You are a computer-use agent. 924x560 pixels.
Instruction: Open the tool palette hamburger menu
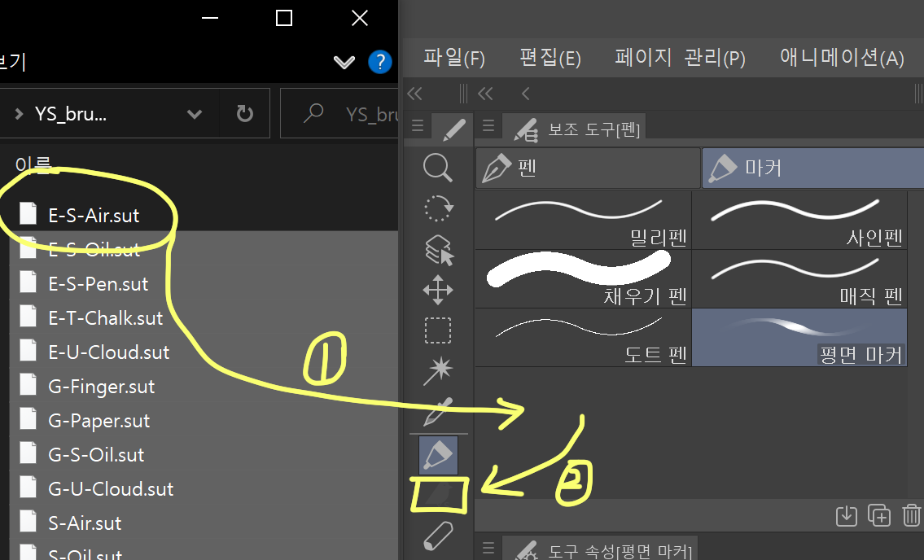pos(418,125)
